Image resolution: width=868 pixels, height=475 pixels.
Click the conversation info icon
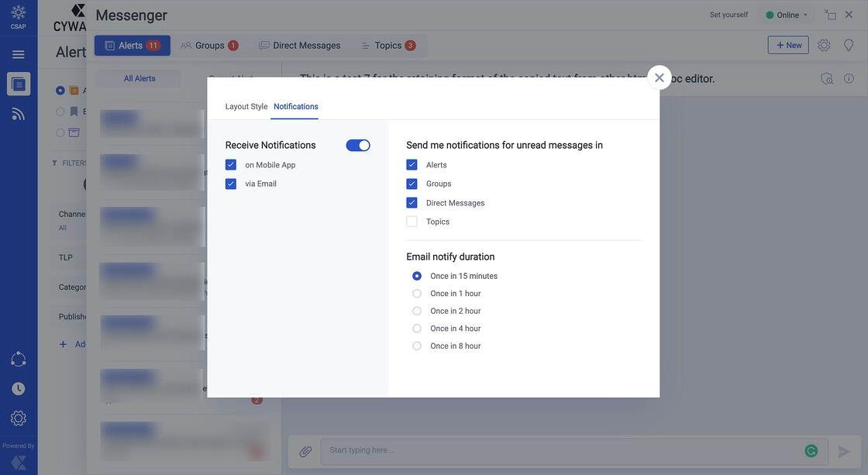click(x=849, y=79)
